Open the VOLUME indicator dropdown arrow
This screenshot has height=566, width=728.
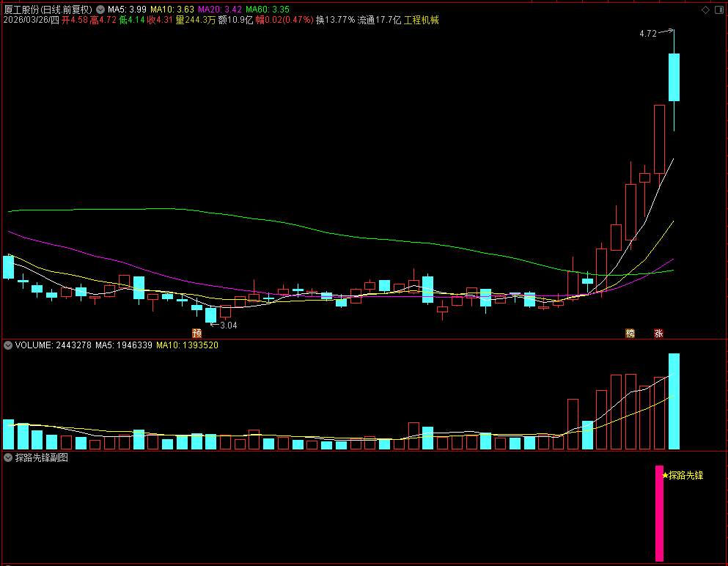pyautogui.click(x=8, y=345)
